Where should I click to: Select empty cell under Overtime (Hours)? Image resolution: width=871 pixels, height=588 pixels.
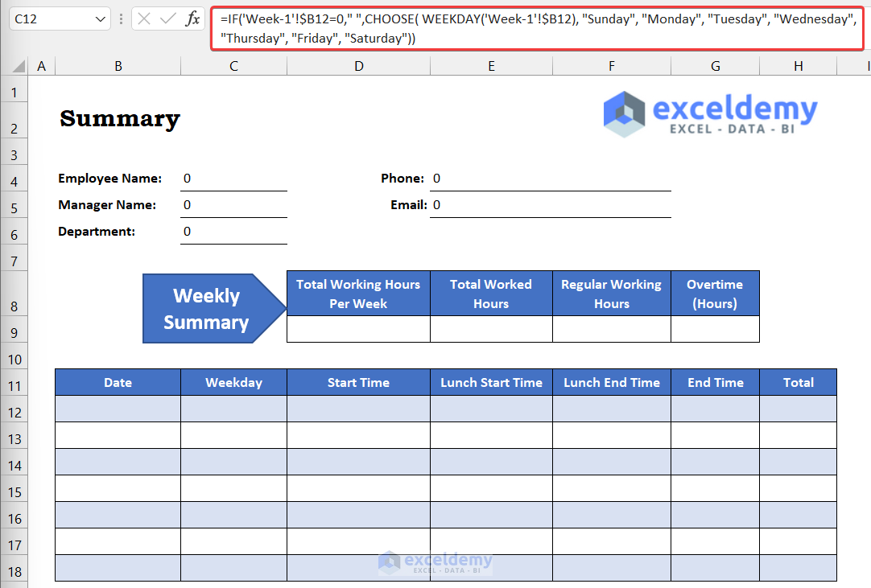[x=715, y=329]
